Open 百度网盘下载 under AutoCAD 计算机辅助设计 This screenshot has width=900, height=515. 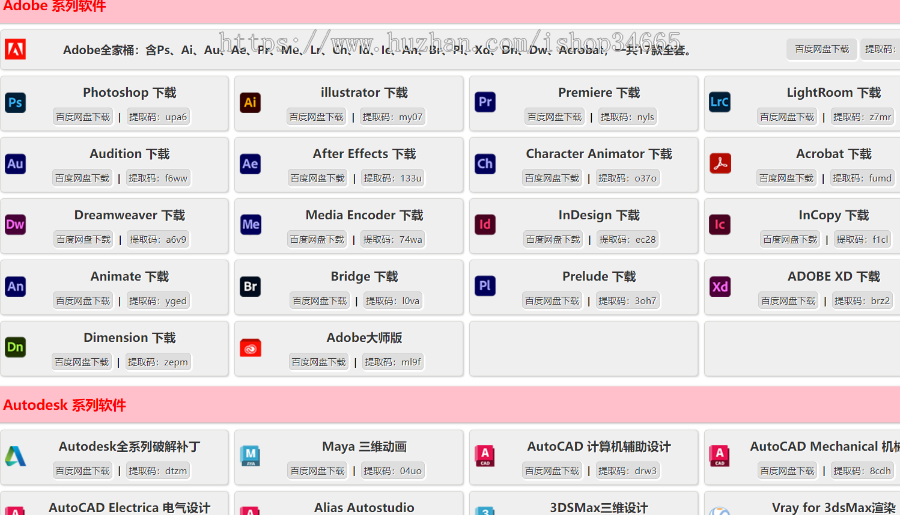click(x=552, y=471)
